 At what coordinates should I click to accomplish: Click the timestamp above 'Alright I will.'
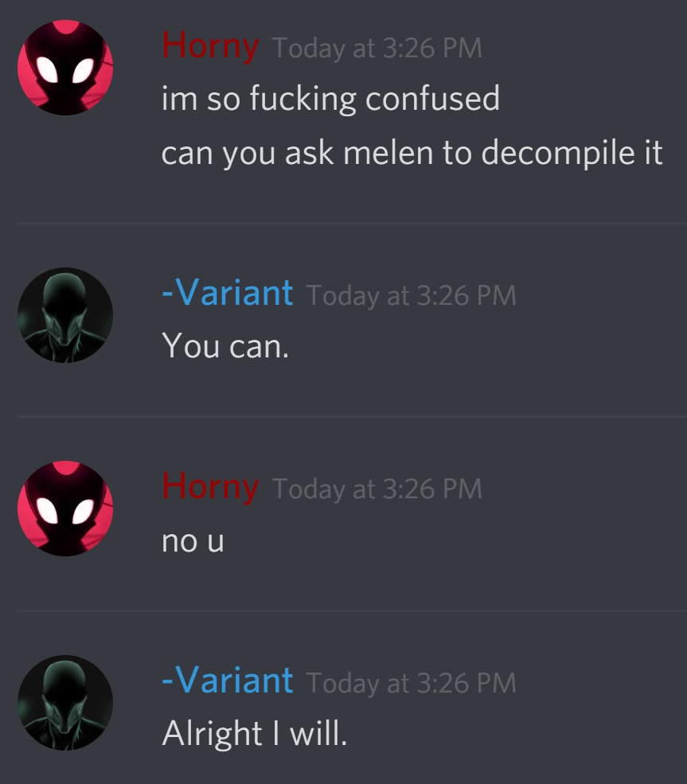pos(411,683)
